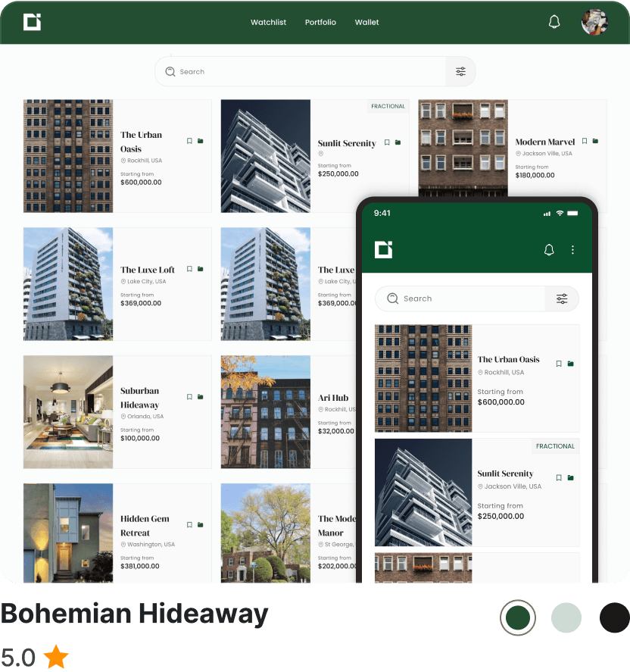Open the Watchlist tab
This screenshot has width=630, height=672.
click(x=268, y=23)
